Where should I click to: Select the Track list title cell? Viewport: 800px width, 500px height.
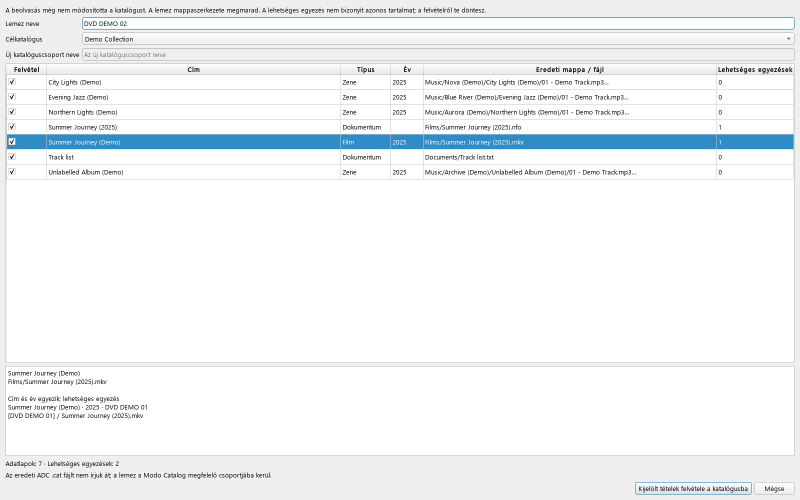193,157
